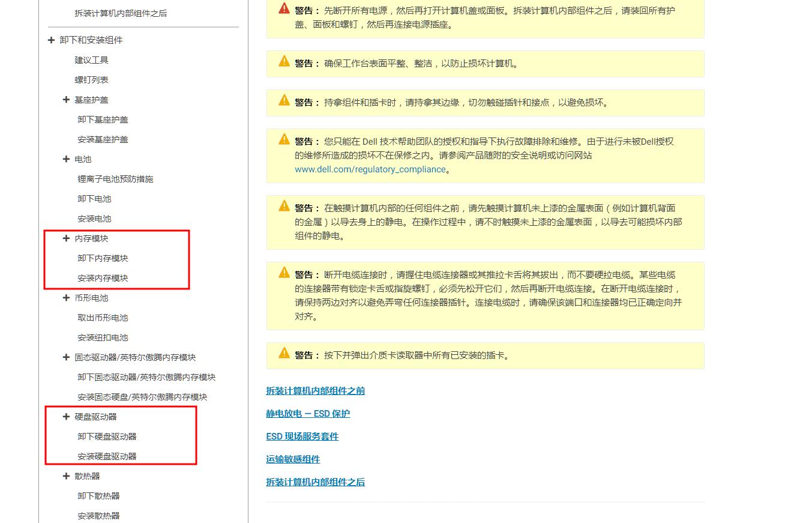Viewport: 812px width, 523px height.
Task: Expand the 固态驱动器/英特尔傲腾内存模块 node
Action: coord(66,357)
